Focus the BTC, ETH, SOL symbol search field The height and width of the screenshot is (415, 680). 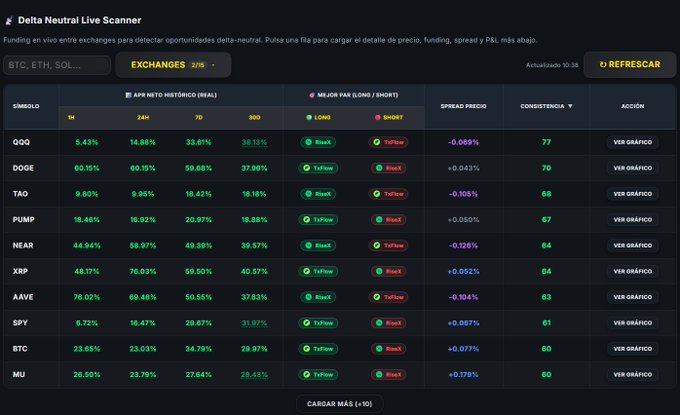[x=57, y=65]
